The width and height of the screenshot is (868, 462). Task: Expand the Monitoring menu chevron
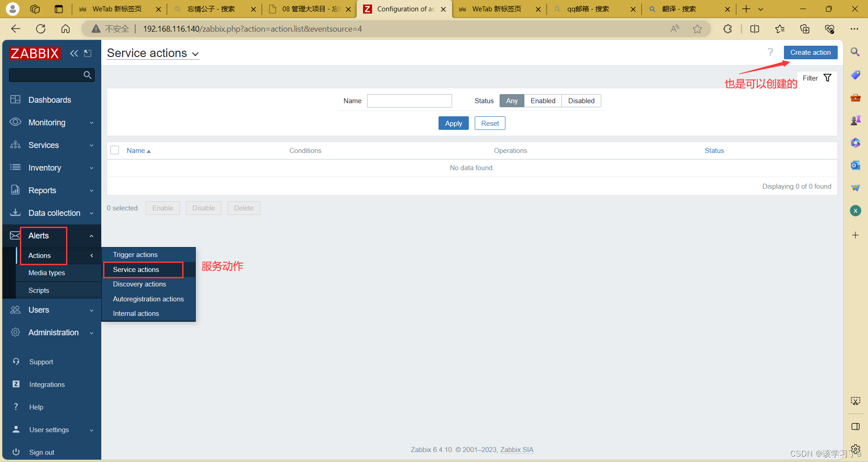click(92, 123)
